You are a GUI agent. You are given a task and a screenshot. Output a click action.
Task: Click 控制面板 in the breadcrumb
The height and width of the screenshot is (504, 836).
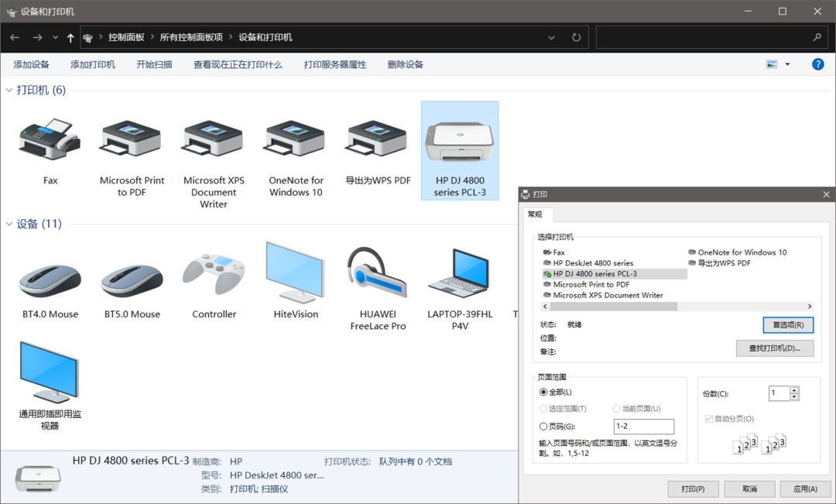pos(126,37)
